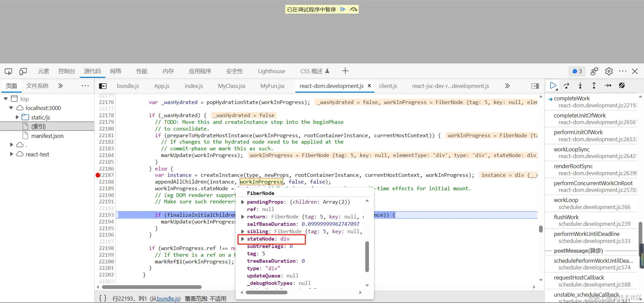Screen dimensions: 644x303
Task: Toggle pretty print braces icon
Action: 103,298
